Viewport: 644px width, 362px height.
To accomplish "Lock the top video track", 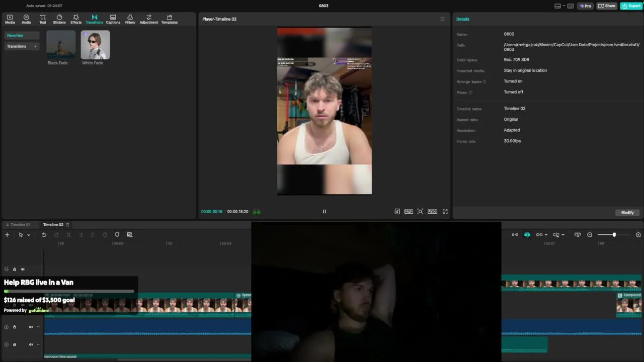I will coord(15,269).
